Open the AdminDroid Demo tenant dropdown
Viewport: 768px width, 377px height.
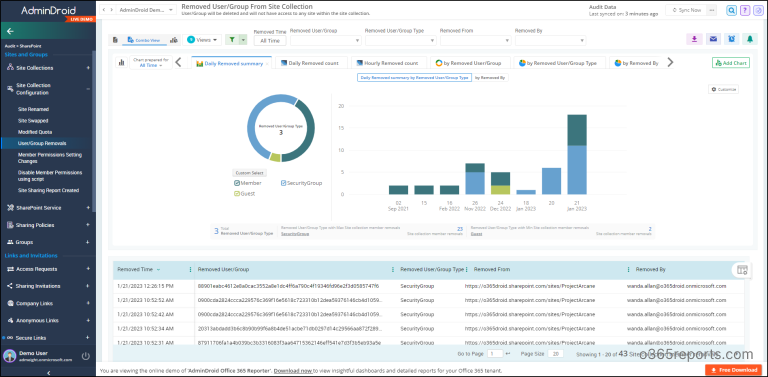[x=147, y=10]
